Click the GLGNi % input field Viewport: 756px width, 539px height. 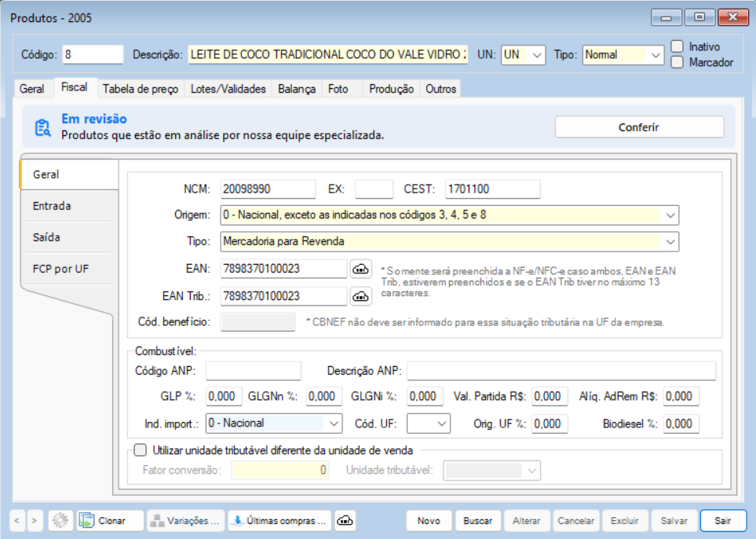click(x=425, y=397)
